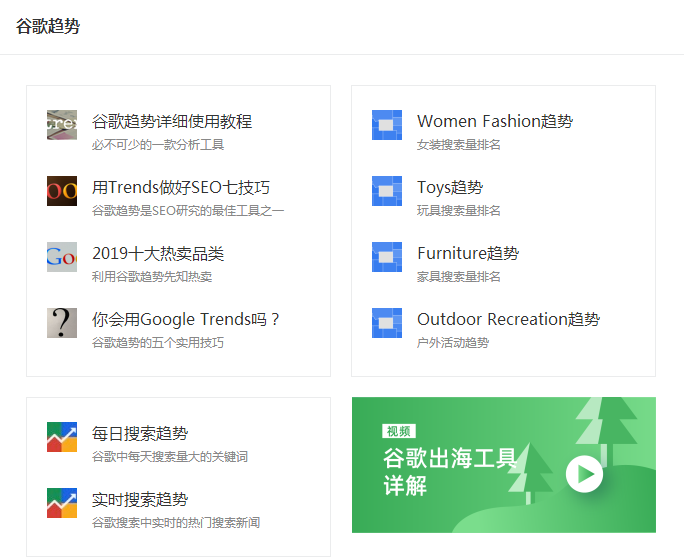Click subtitle 必不可少的一款分析工具

pyautogui.click(x=158, y=144)
